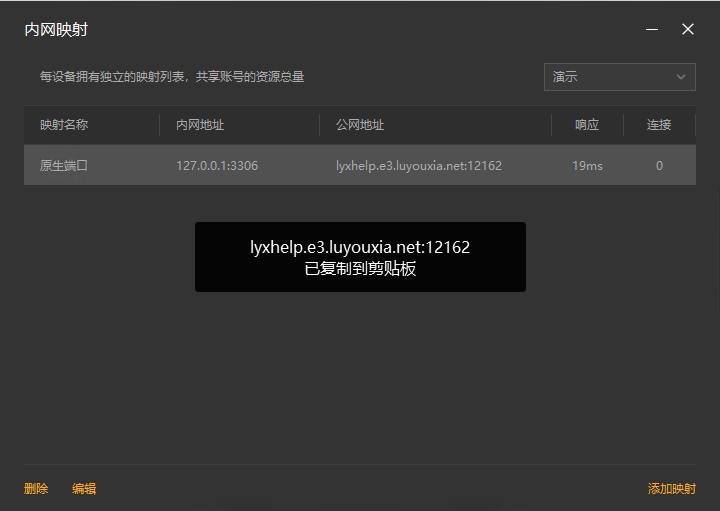
Task: Click the 19ms response value
Action: click(x=587, y=166)
